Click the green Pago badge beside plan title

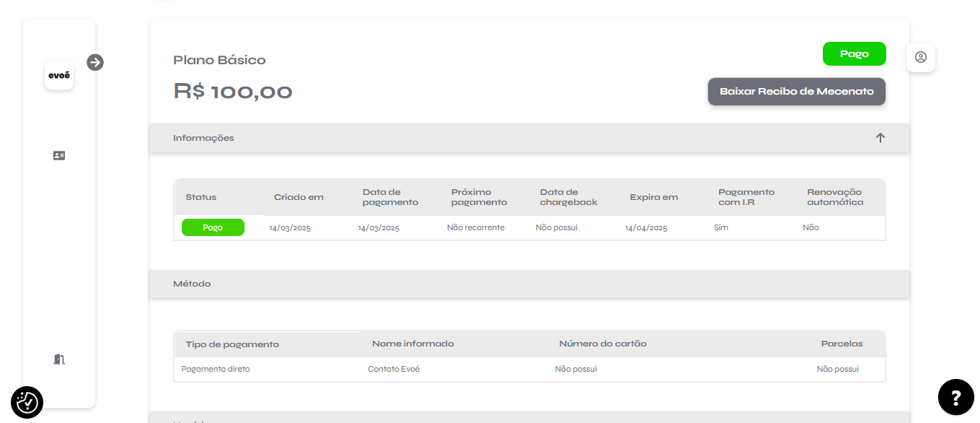[x=854, y=54]
